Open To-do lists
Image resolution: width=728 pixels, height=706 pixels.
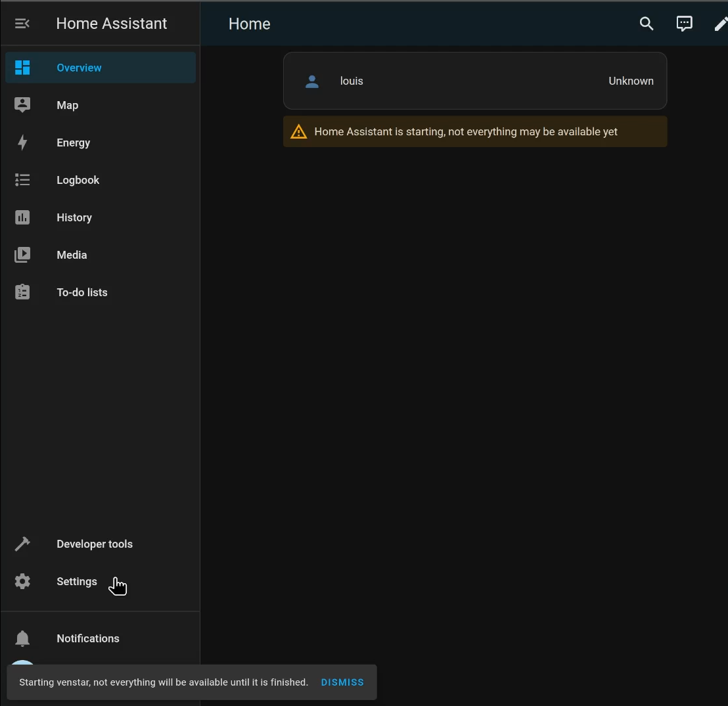point(101,292)
